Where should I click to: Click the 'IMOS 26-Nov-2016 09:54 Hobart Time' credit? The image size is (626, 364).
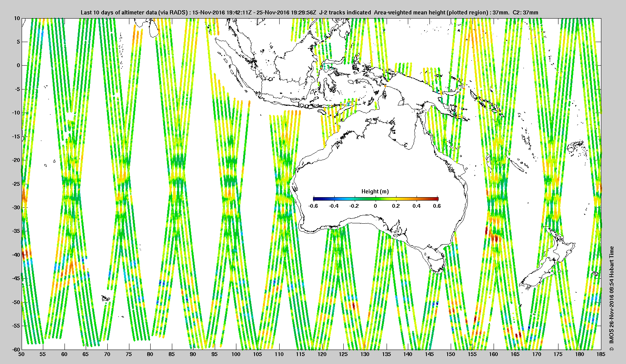(611, 295)
